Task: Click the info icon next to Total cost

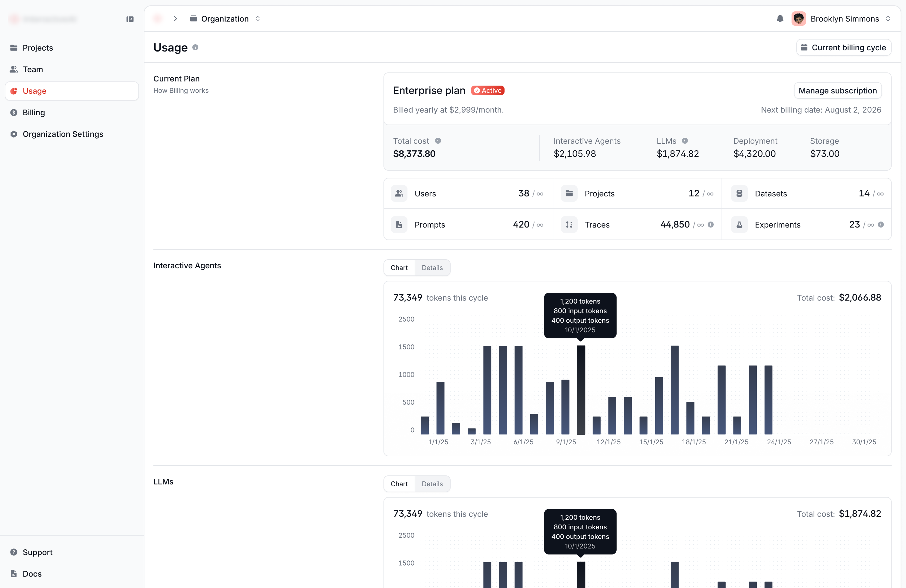Action: coord(438,141)
